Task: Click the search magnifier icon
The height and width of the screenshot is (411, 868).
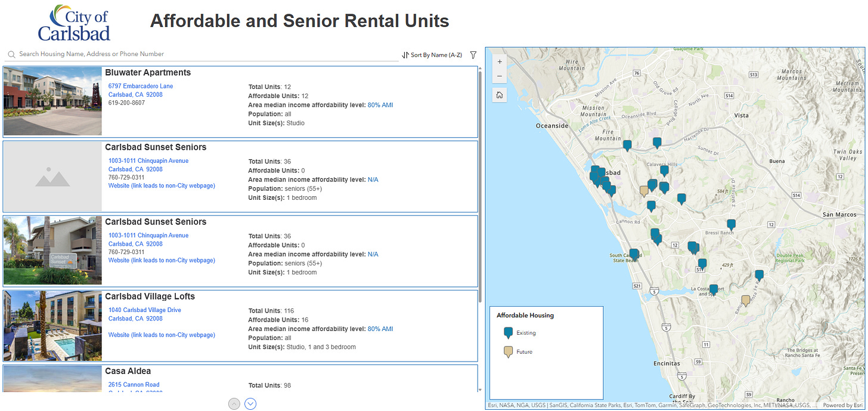Action: (x=11, y=54)
